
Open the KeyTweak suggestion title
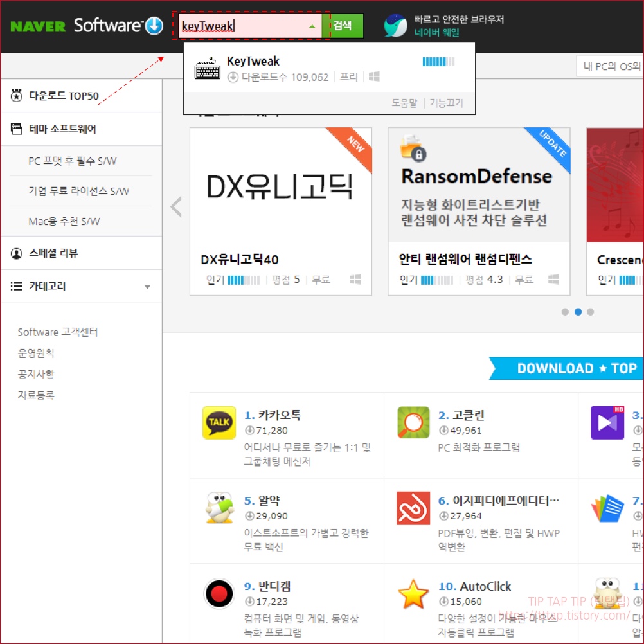253,61
